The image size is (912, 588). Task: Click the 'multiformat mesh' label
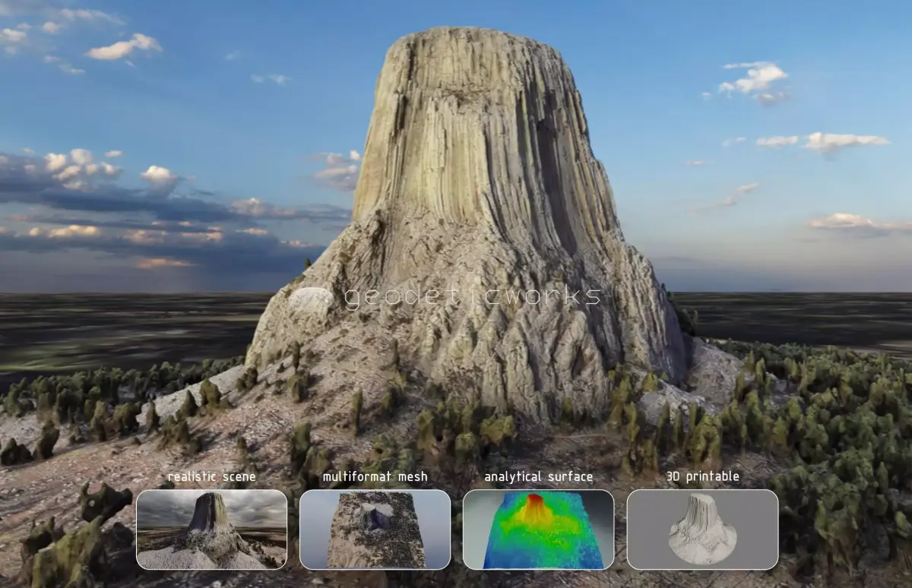(375, 477)
